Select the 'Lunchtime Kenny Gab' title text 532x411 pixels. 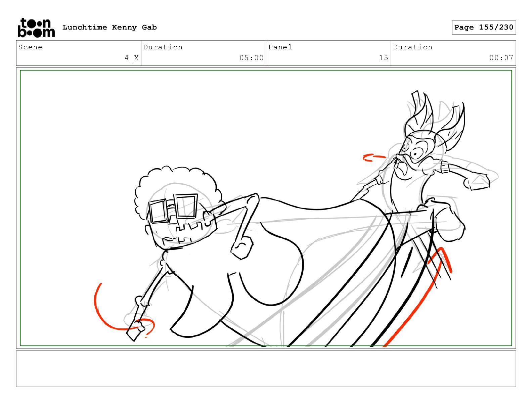(109, 27)
